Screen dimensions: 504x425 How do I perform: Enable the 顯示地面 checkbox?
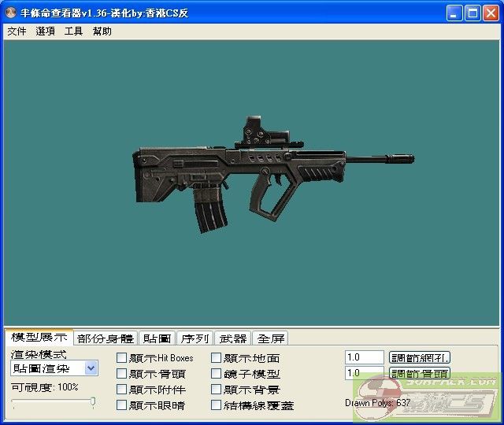point(216,358)
